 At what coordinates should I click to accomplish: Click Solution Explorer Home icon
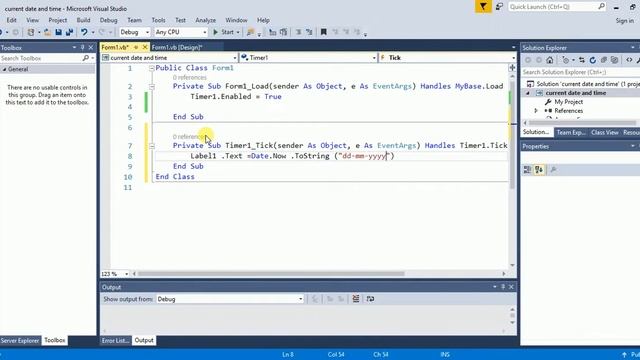coord(550,60)
